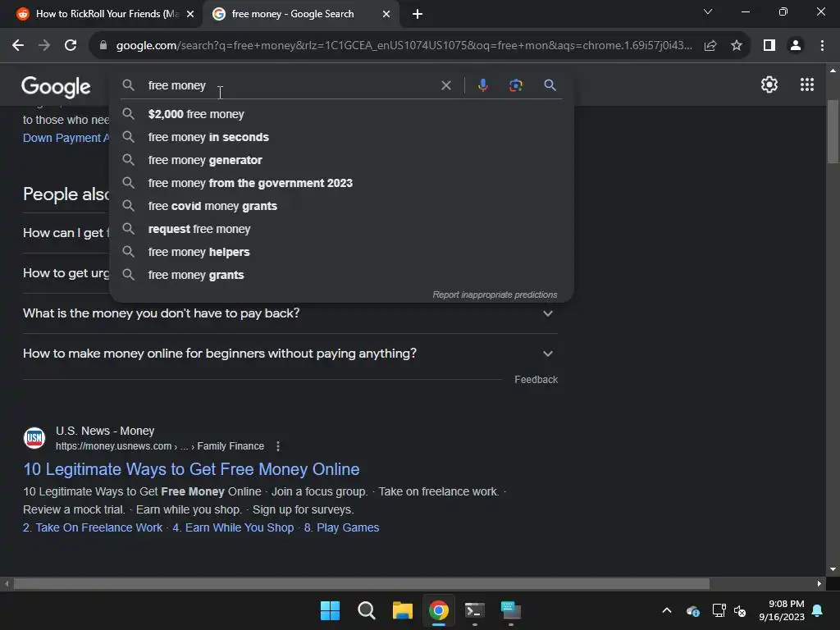Viewport: 840px width, 630px height.
Task: Close the RickRoll Your Friends tab
Action: tap(190, 15)
